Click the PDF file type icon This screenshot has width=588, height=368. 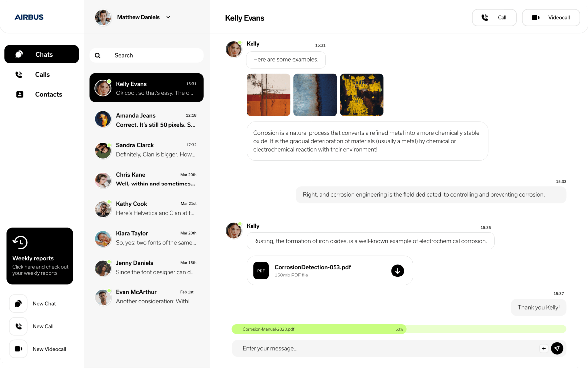pos(261,271)
